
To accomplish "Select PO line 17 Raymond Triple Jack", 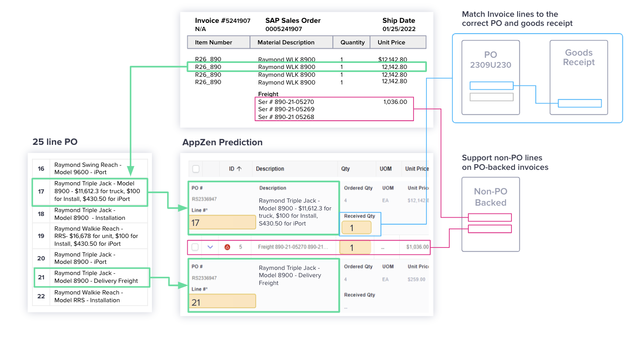I will (x=90, y=191).
